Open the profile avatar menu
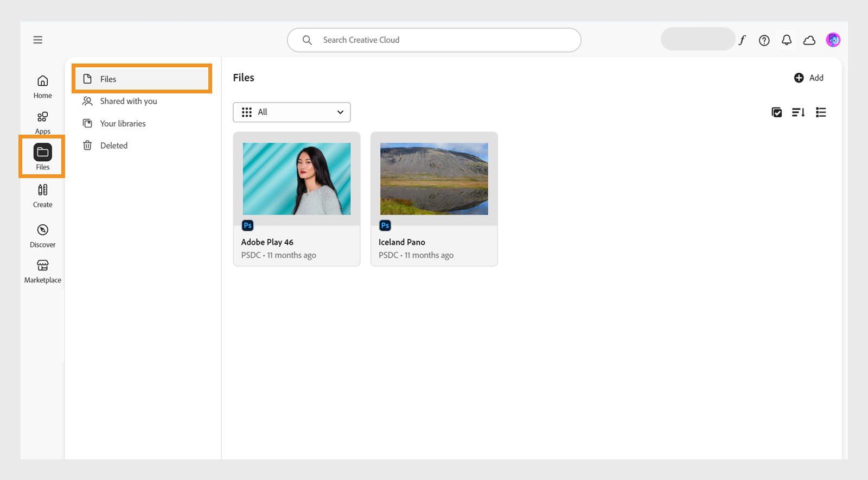 coord(833,40)
